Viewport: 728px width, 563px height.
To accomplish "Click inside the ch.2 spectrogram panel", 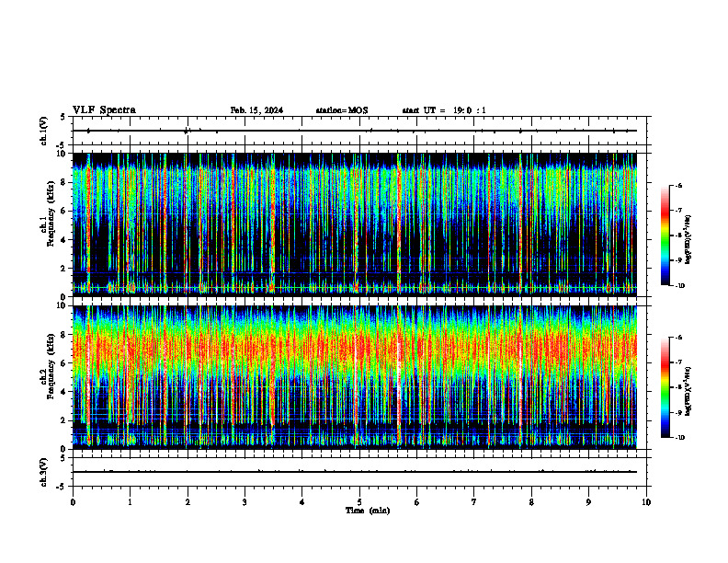I will point(355,377).
